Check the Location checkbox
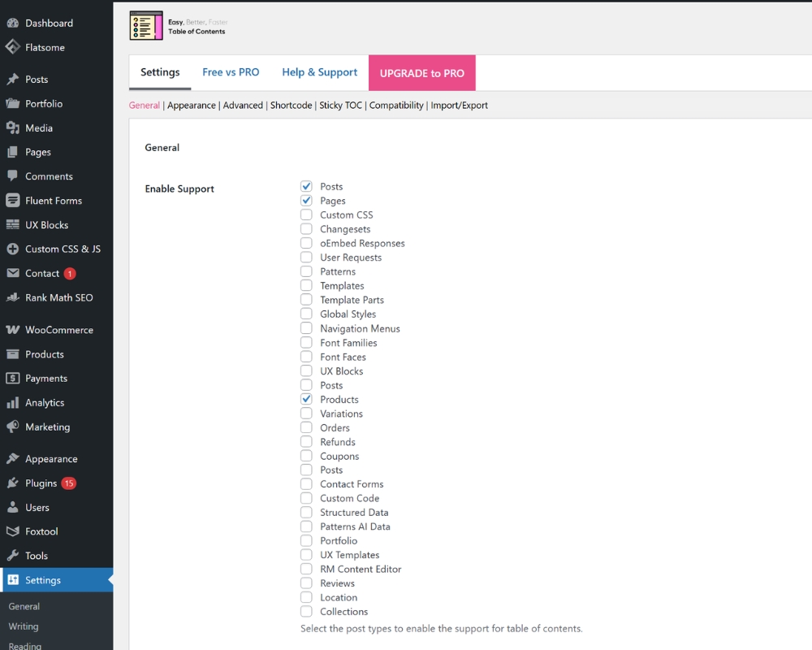The width and height of the screenshot is (812, 650). 307,597
